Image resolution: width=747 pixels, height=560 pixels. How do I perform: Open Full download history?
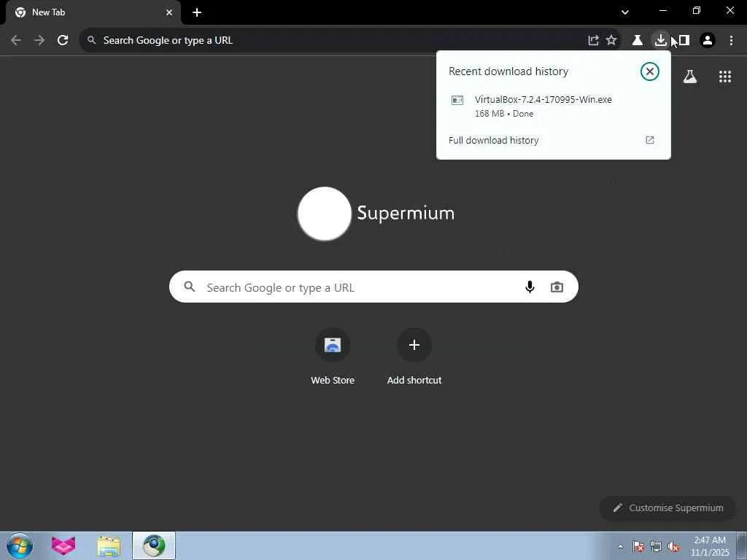[x=553, y=140]
